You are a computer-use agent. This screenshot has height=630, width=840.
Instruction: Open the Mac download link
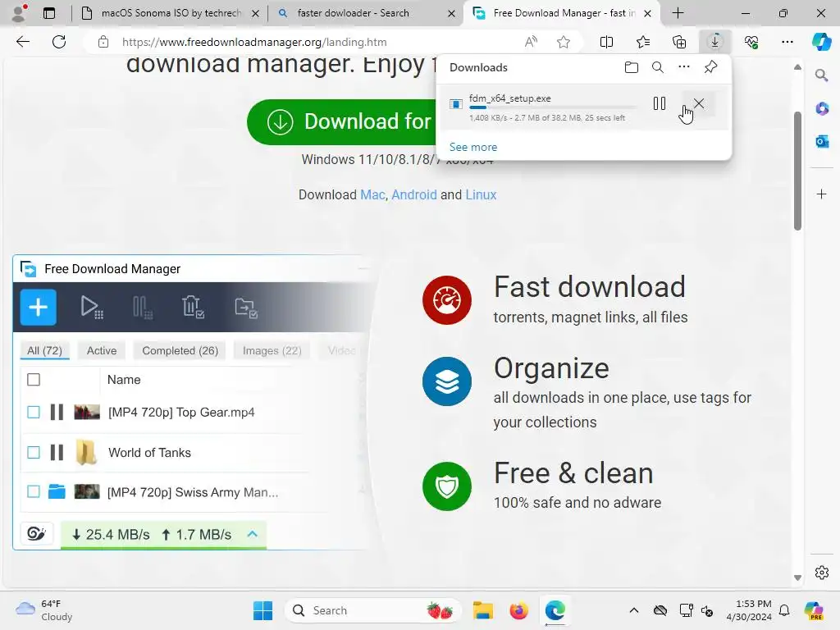coord(372,194)
